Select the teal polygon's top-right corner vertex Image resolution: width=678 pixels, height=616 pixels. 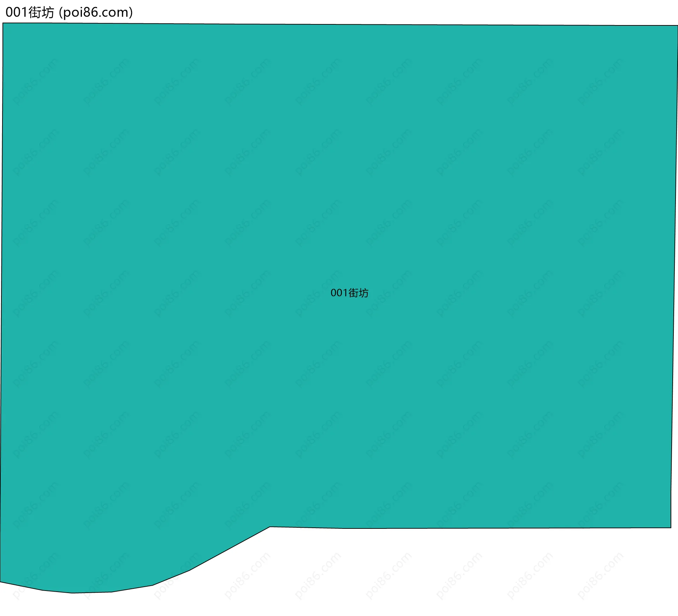coord(677,25)
